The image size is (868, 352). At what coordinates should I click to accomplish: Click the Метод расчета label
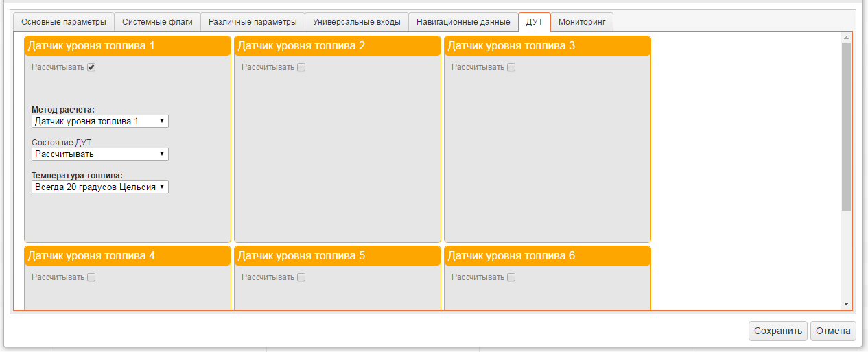point(63,109)
